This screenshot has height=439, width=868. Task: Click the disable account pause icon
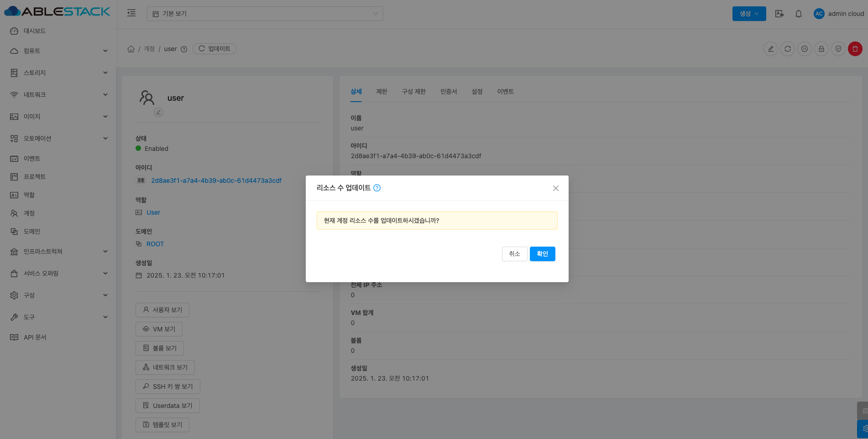(x=805, y=49)
